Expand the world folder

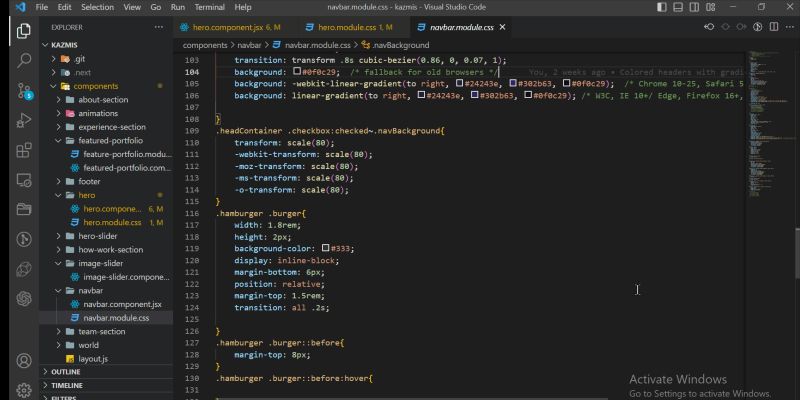[106, 345]
